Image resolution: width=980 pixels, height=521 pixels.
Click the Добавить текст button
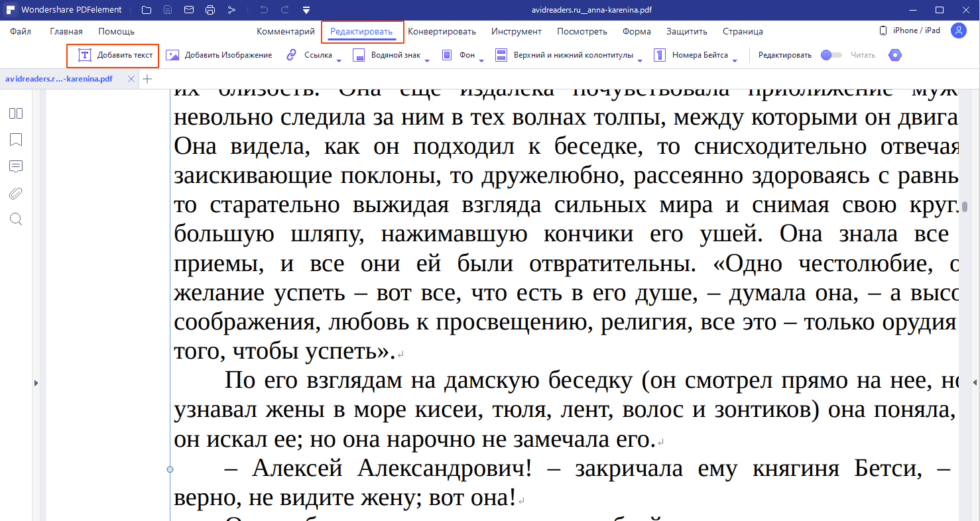click(x=116, y=55)
